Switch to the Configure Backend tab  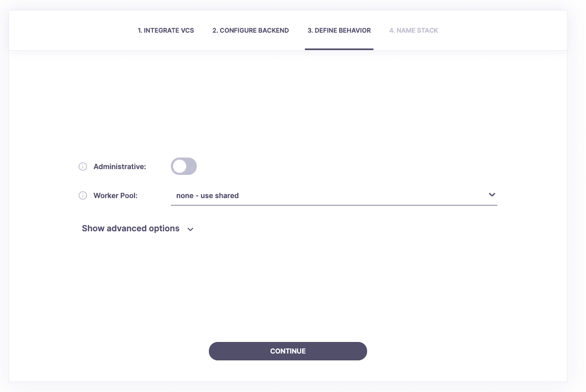[251, 30]
